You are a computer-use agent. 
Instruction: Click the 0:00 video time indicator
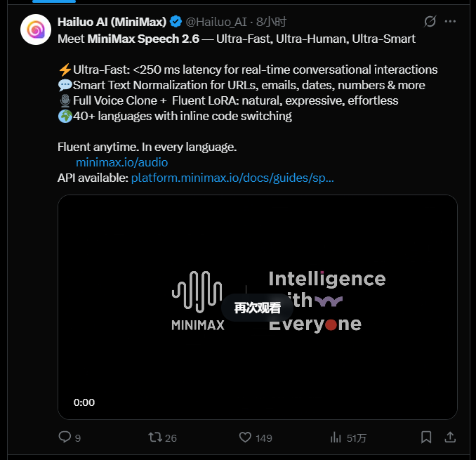(84, 402)
